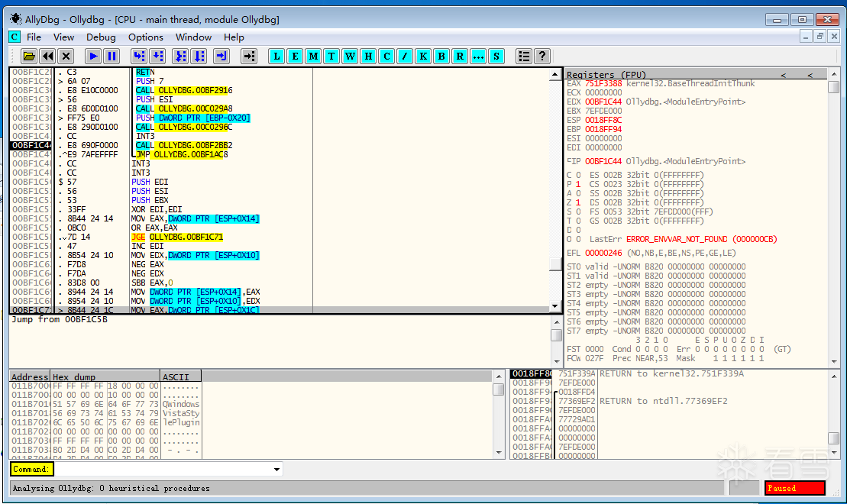The image size is (847, 504).
Task: Click the stack pane scrollbar thumb
Action: (x=833, y=438)
